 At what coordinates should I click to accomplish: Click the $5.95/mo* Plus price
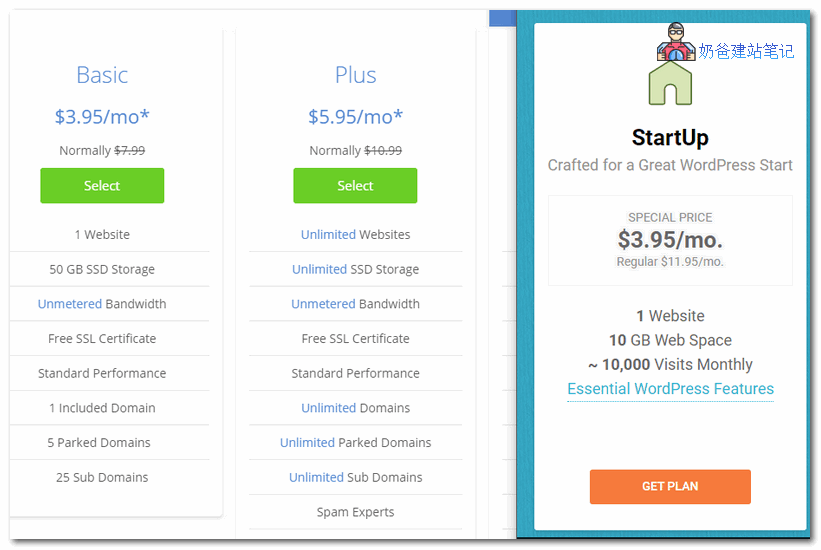[x=355, y=117]
